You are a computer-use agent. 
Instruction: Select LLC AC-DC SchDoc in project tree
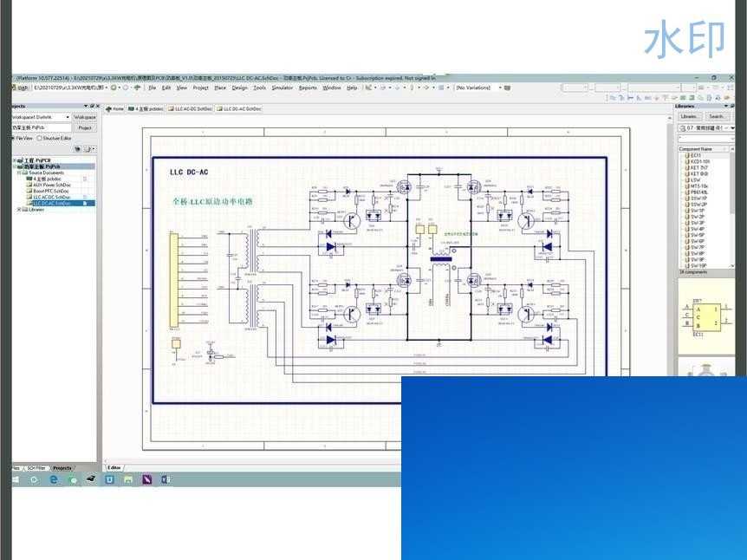point(51,198)
